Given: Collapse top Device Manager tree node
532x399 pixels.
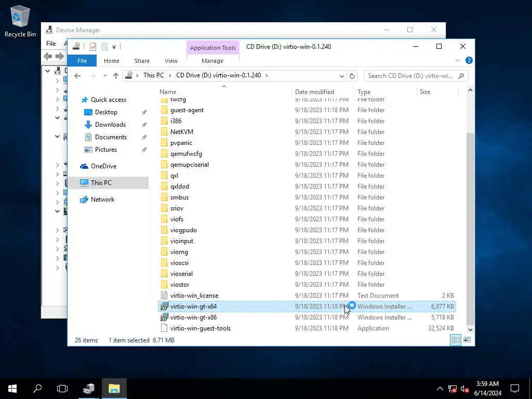Looking at the screenshot, I should pyautogui.click(x=48, y=71).
